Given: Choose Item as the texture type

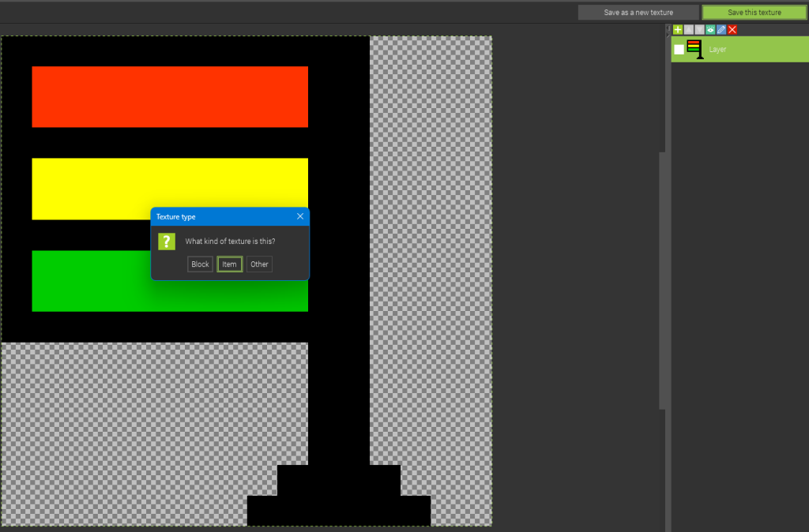Looking at the screenshot, I should pos(229,264).
